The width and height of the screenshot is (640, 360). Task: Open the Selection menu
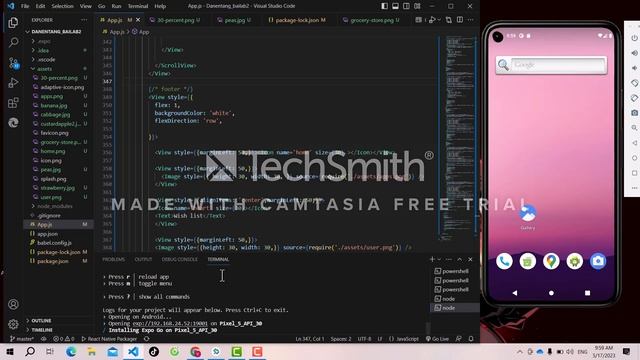click(x=62, y=6)
